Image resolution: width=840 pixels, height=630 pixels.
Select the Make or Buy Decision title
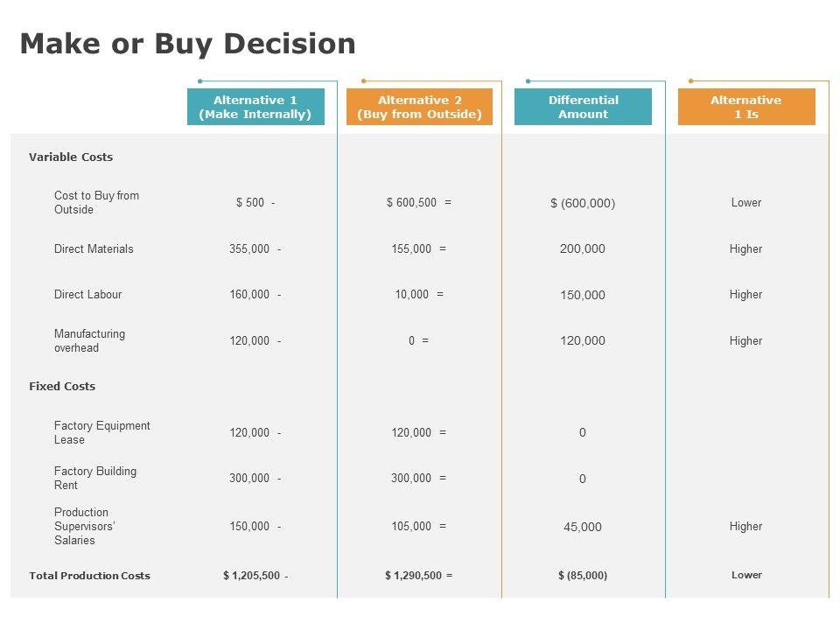(x=188, y=44)
